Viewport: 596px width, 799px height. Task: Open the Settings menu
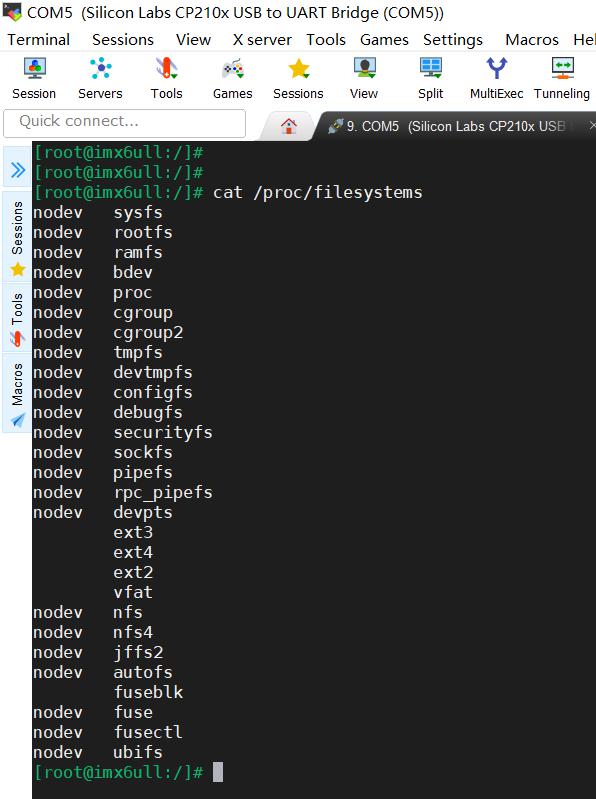(453, 40)
